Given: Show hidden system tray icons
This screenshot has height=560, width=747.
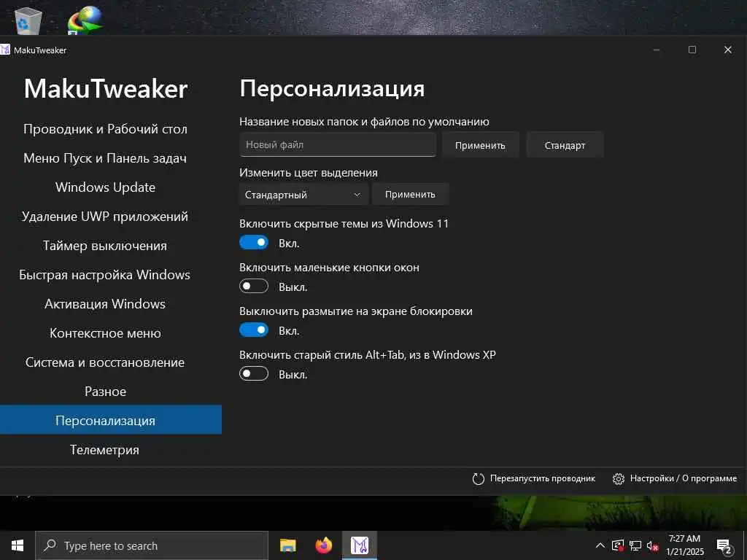Looking at the screenshot, I should point(600,545).
